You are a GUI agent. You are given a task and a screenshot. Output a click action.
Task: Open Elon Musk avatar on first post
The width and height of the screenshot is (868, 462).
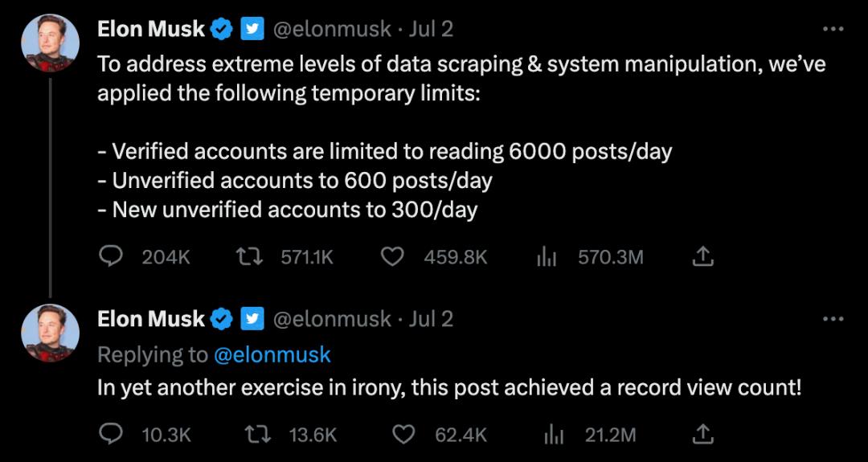[x=50, y=43]
